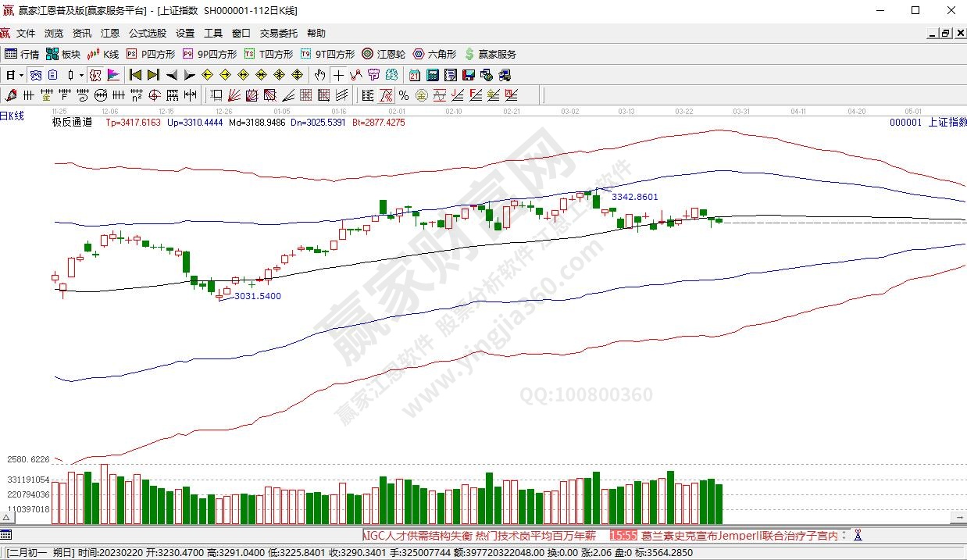Select the red pencil drawing tool

[11, 95]
